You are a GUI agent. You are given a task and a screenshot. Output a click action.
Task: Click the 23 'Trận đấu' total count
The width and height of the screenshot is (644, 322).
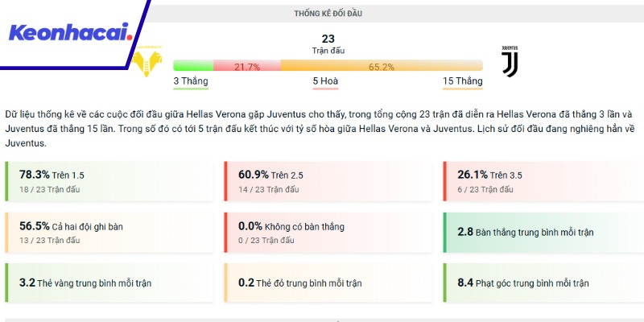[x=328, y=43]
